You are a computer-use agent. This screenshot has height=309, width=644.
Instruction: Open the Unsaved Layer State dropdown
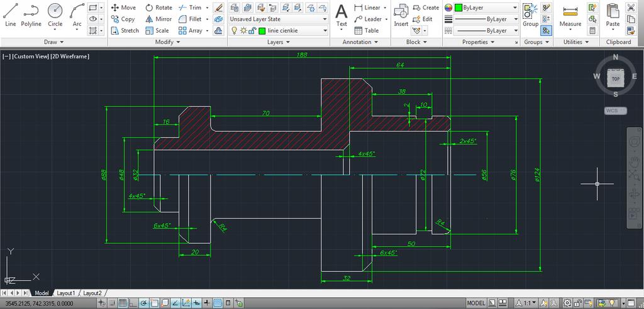coord(279,19)
